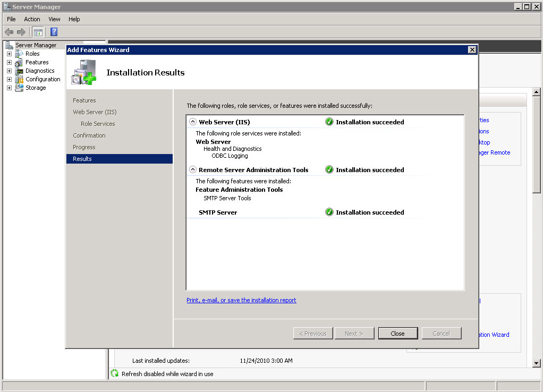Select the Roles label in the tree
Image resolution: width=543 pixels, height=392 pixels.
(x=32, y=54)
